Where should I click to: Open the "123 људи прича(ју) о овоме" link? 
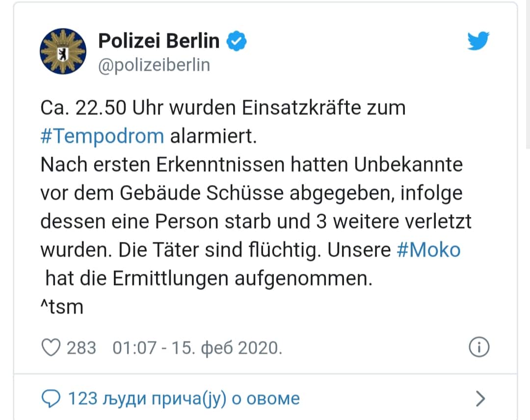point(184,398)
